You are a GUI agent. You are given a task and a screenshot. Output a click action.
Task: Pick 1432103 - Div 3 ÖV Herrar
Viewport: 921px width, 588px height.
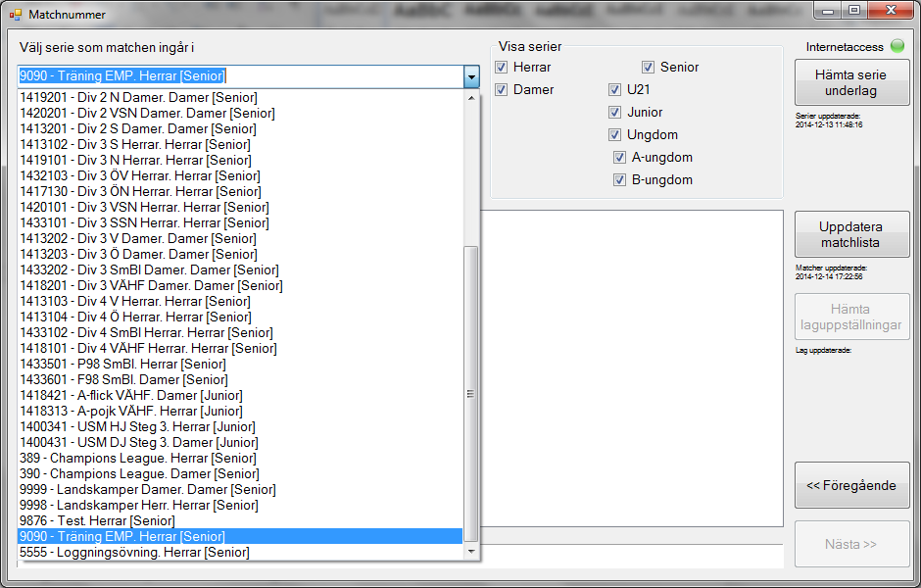pyautogui.click(x=240, y=176)
